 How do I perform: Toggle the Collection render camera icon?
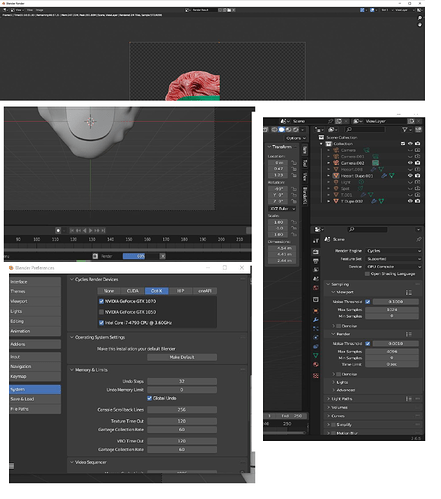[417, 144]
